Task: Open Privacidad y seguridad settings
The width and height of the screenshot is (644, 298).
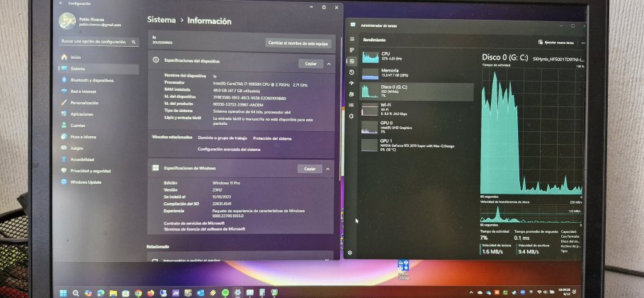Action: coord(98,171)
